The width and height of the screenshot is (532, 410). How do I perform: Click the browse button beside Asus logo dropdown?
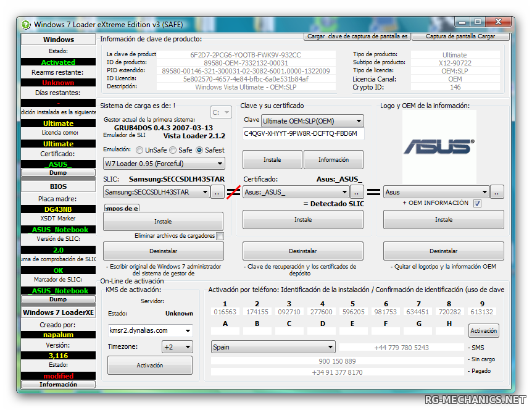pyautogui.click(x=497, y=192)
